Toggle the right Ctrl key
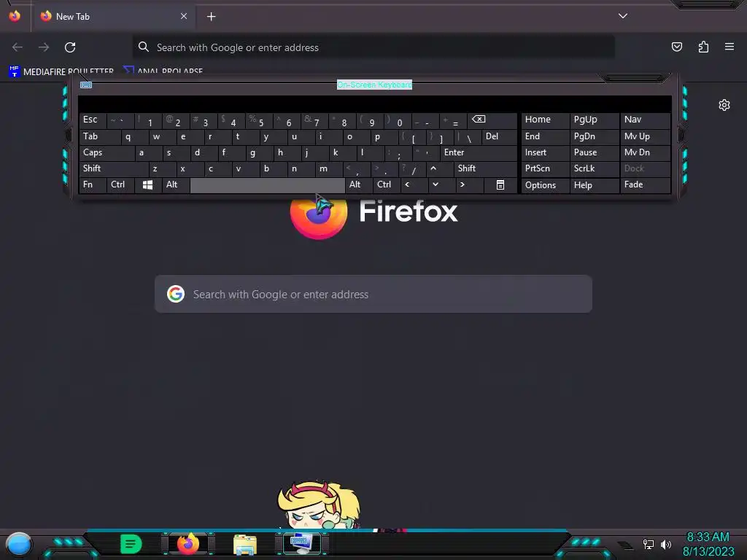 pos(387,184)
